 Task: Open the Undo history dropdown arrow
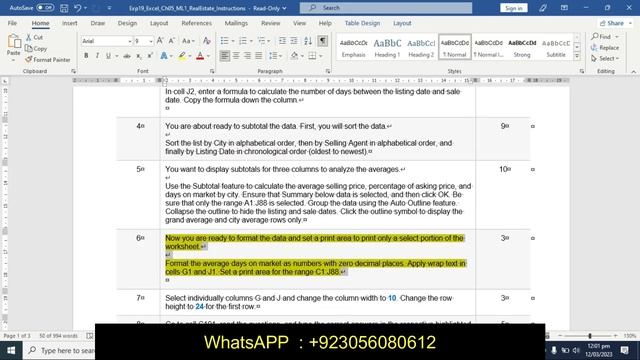click(x=85, y=8)
